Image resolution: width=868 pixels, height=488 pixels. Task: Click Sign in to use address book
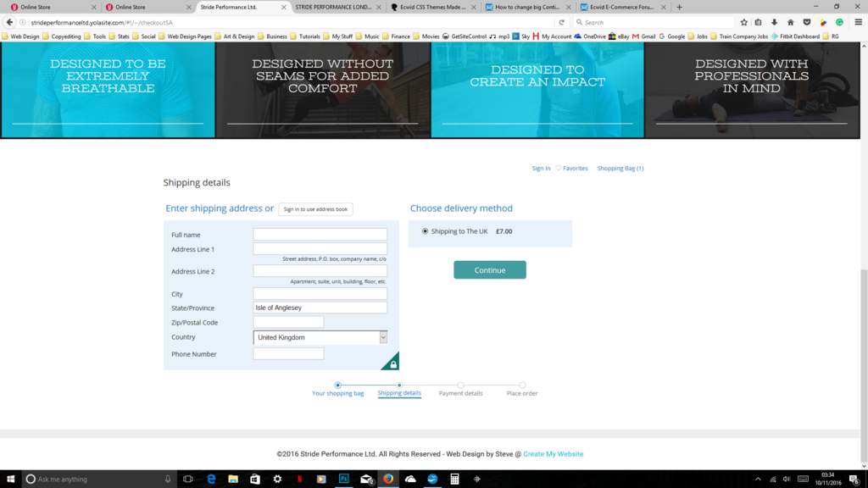click(x=315, y=209)
